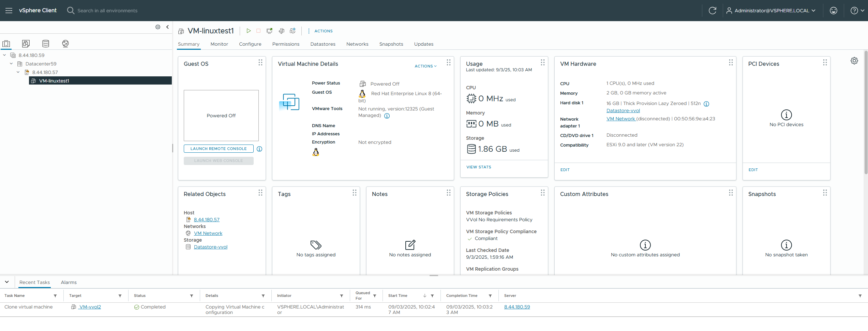Click the Tags card drag handle

click(x=355, y=193)
